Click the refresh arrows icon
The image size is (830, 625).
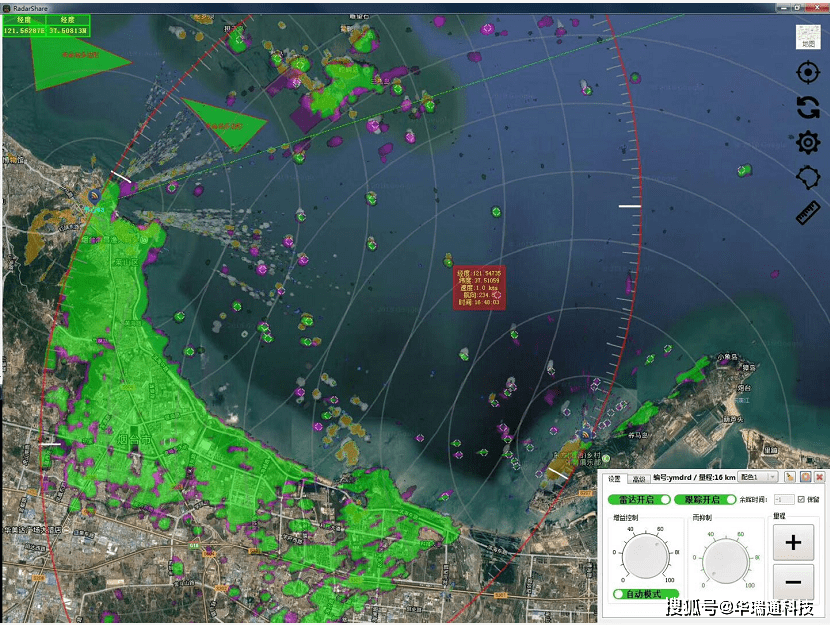click(808, 107)
